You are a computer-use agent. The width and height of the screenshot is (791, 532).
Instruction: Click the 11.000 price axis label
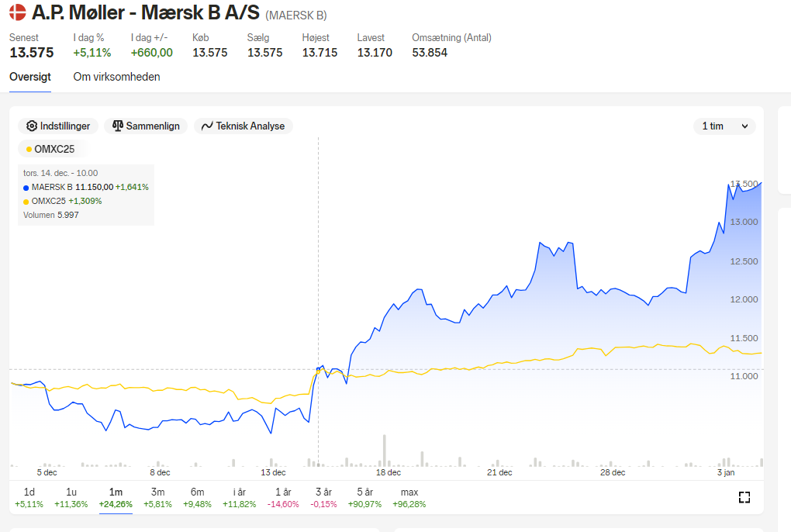(744, 376)
